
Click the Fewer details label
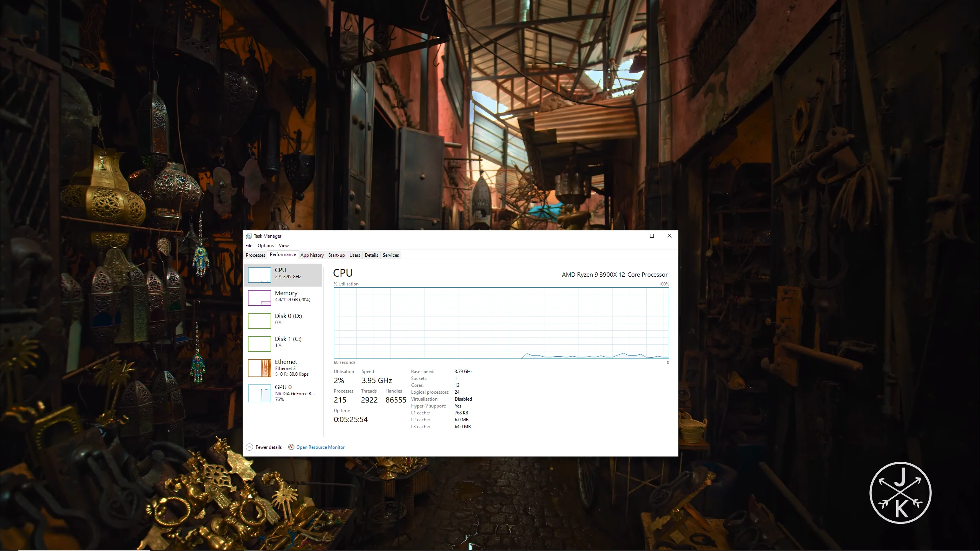[x=269, y=447]
